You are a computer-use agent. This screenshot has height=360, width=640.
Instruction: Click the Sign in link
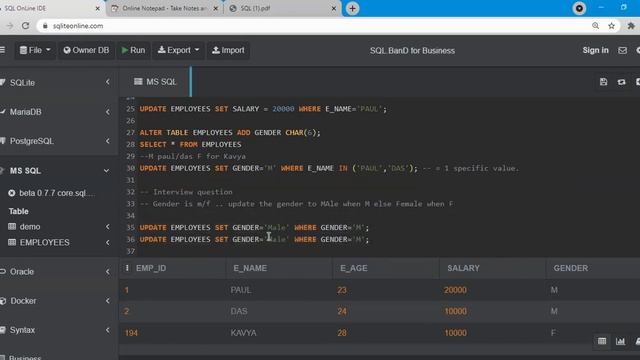[x=595, y=50]
